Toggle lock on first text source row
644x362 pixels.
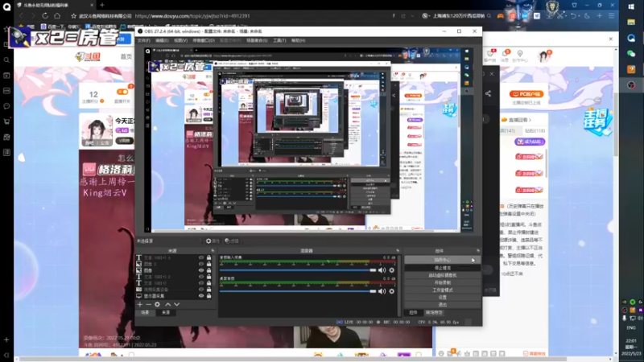pyautogui.click(x=208, y=257)
